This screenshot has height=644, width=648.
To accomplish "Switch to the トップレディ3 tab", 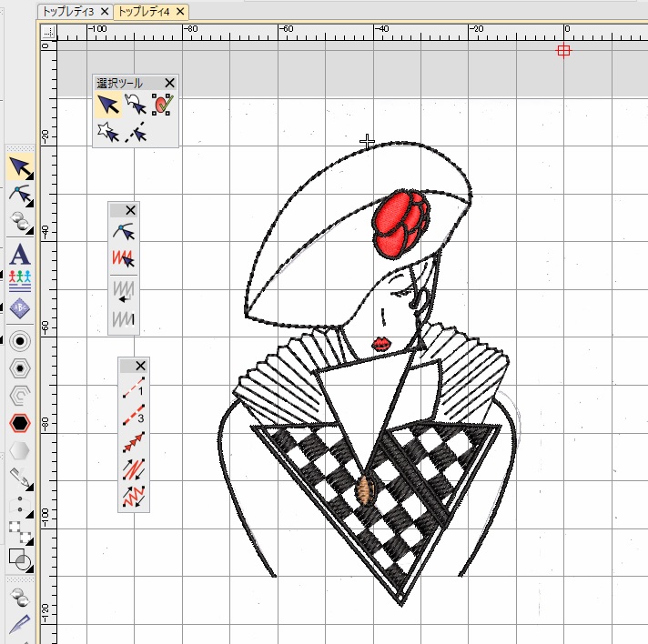I will [68, 12].
